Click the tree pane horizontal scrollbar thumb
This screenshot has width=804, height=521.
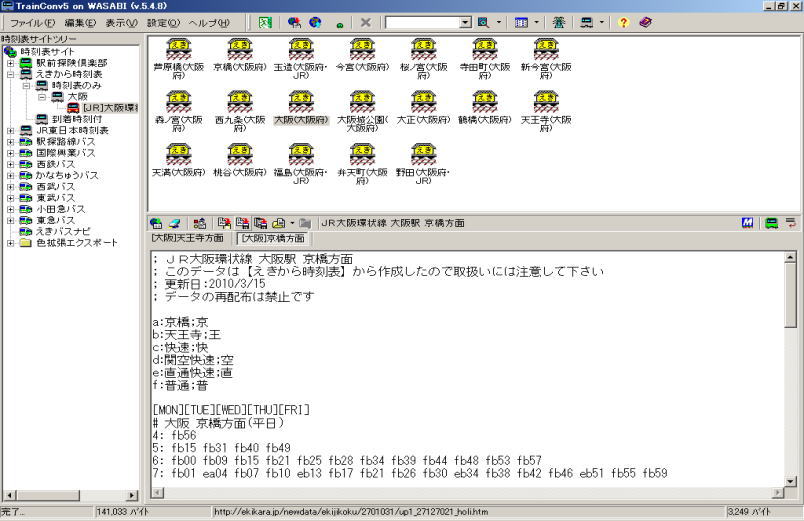click(47, 495)
